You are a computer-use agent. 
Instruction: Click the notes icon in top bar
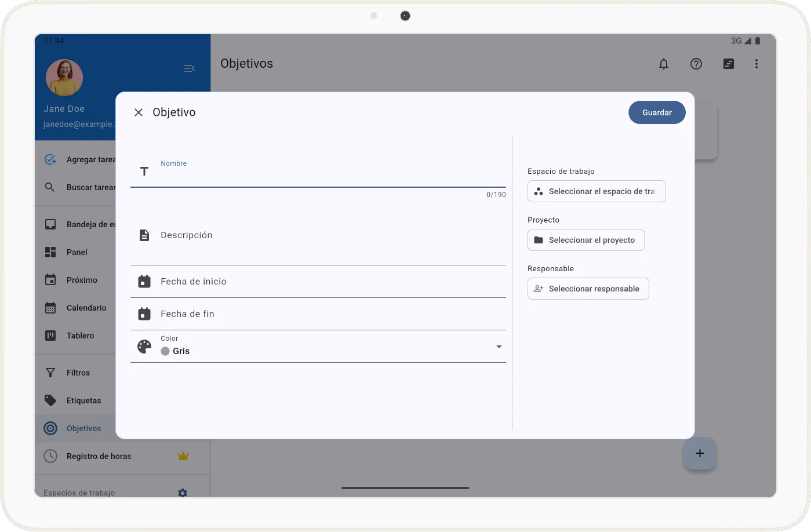(729, 64)
